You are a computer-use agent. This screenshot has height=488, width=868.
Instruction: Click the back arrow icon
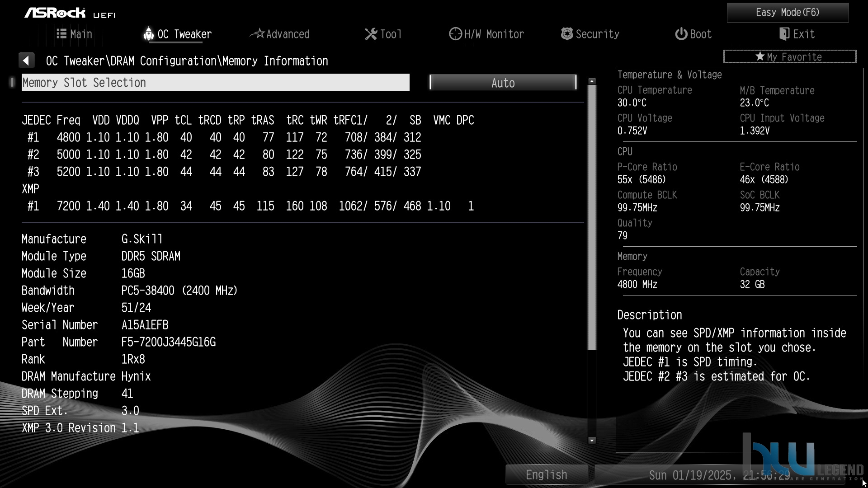26,61
